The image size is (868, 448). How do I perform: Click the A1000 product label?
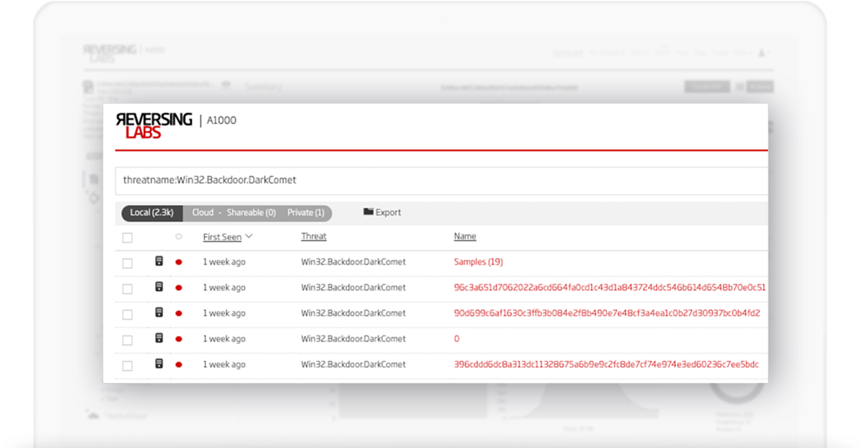221,121
